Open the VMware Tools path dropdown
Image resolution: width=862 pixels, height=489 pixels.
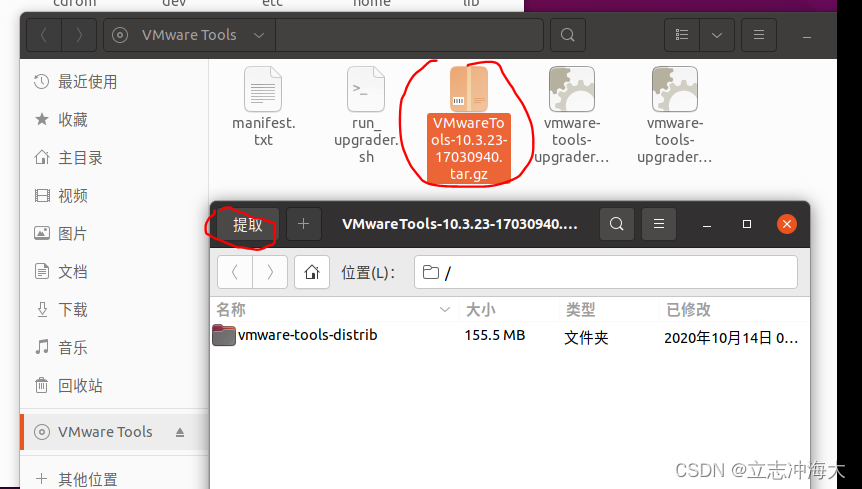click(x=258, y=35)
